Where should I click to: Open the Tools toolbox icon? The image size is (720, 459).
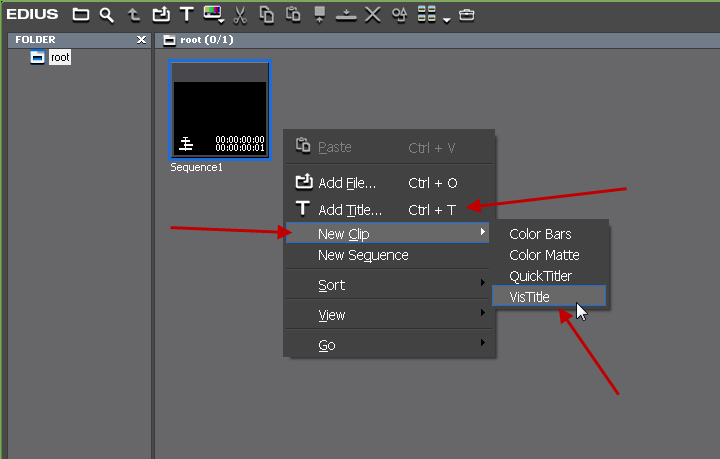(467, 15)
